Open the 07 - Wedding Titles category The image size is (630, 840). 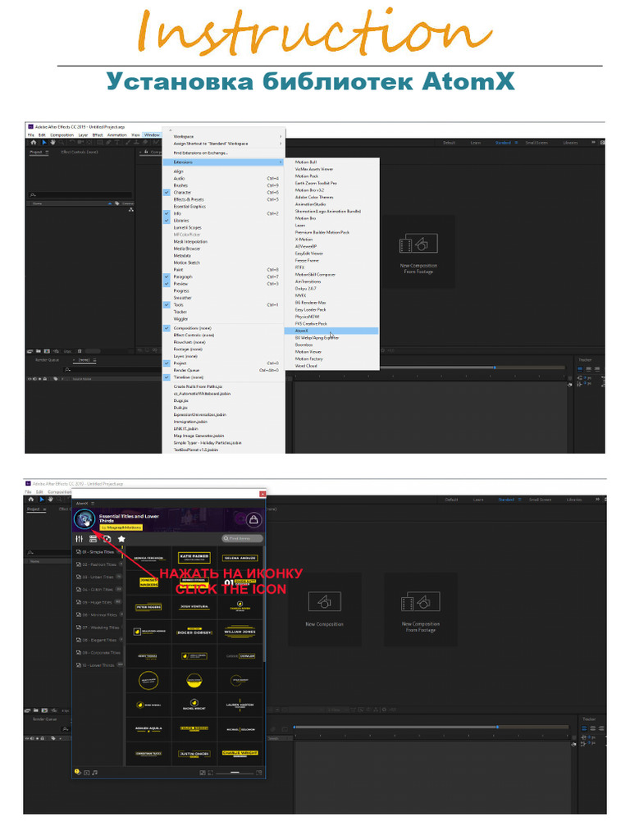(x=99, y=628)
